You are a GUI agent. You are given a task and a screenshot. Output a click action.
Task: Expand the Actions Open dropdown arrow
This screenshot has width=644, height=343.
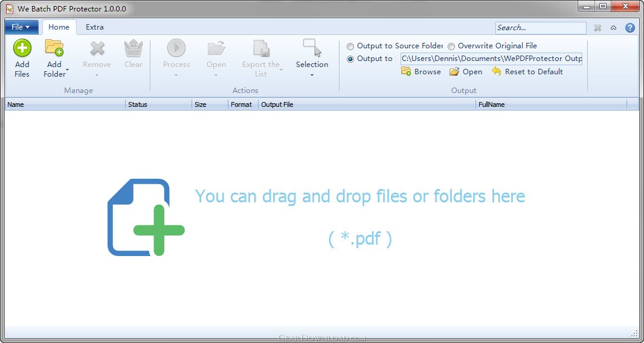pyautogui.click(x=216, y=75)
